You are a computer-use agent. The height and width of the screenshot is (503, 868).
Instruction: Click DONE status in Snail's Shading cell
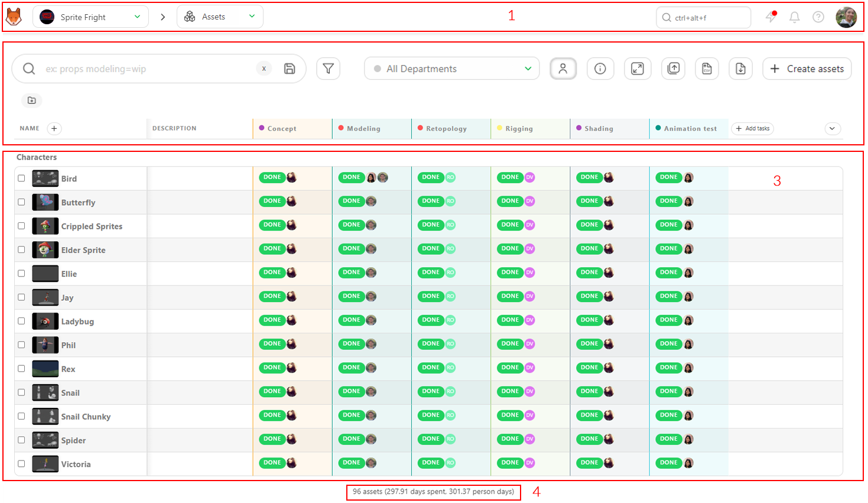point(589,391)
